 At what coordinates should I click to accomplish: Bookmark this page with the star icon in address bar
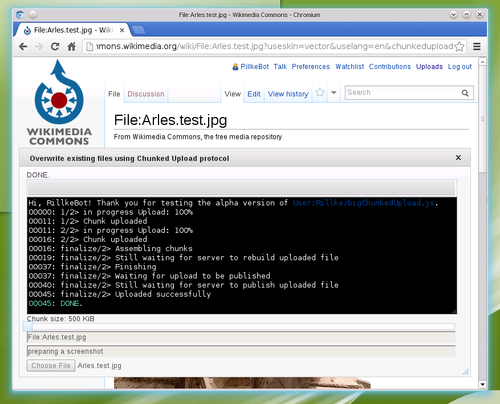[459, 46]
